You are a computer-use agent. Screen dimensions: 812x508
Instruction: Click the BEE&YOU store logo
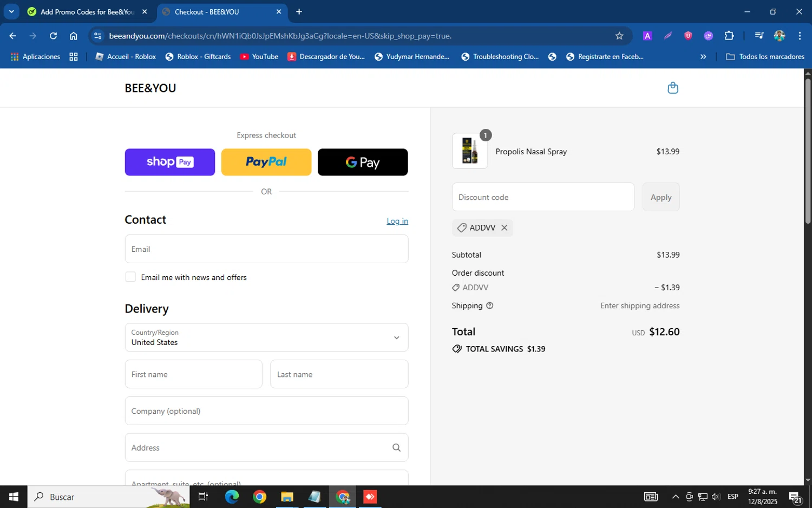coord(150,88)
